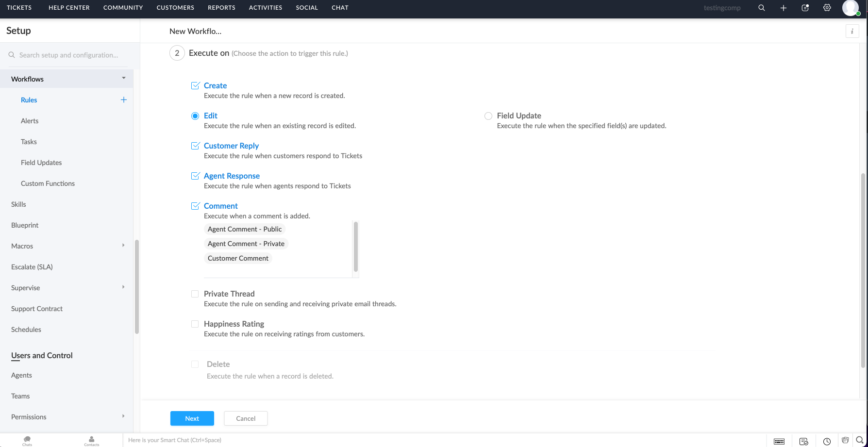
Task: Open Alerts in the sidebar
Action: click(30, 121)
